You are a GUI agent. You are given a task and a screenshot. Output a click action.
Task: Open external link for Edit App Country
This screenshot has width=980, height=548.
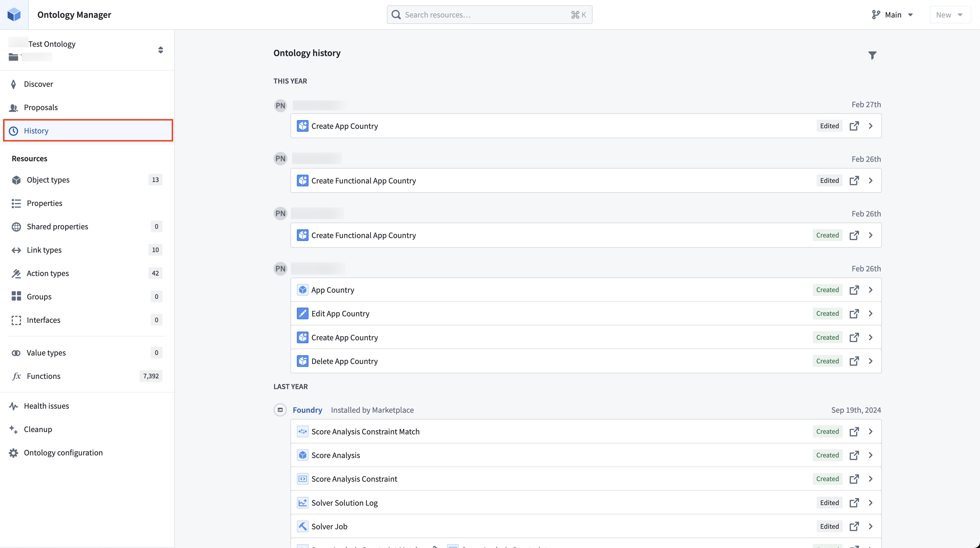(854, 313)
